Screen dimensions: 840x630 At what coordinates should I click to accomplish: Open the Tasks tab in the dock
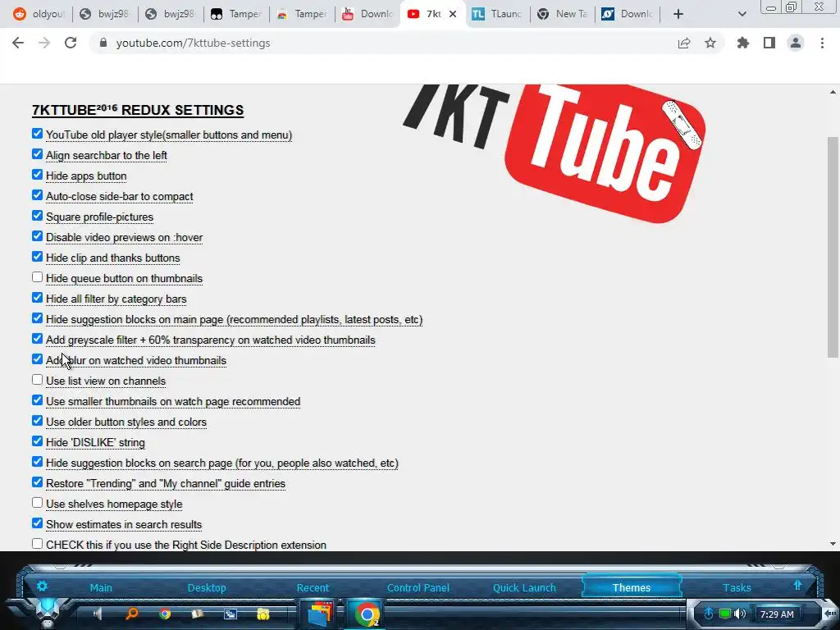tap(737, 587)
